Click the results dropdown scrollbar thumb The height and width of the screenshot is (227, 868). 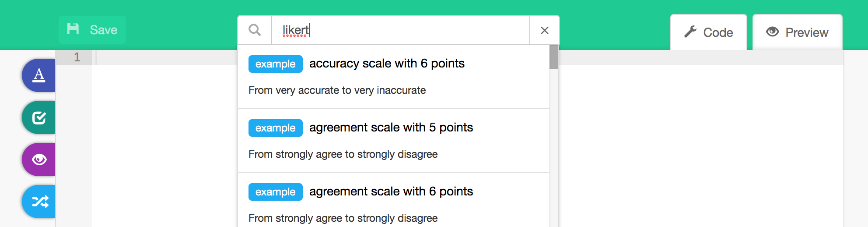coord(554,57)
